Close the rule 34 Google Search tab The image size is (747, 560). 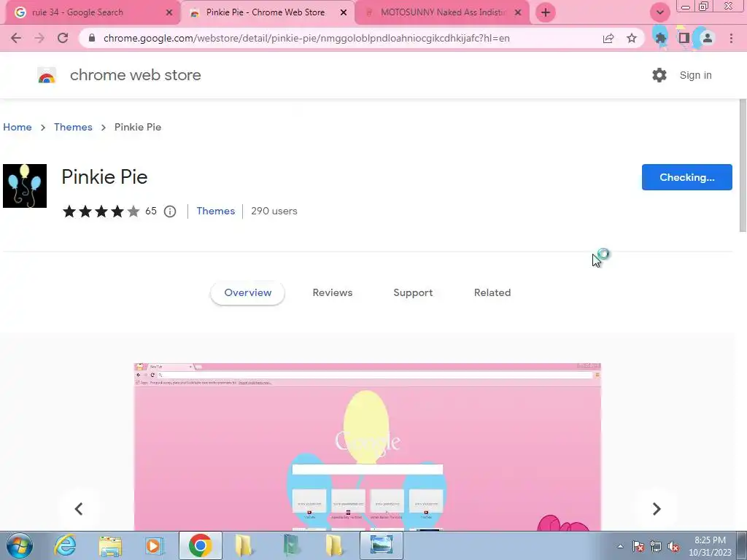(x=169, y=13)
